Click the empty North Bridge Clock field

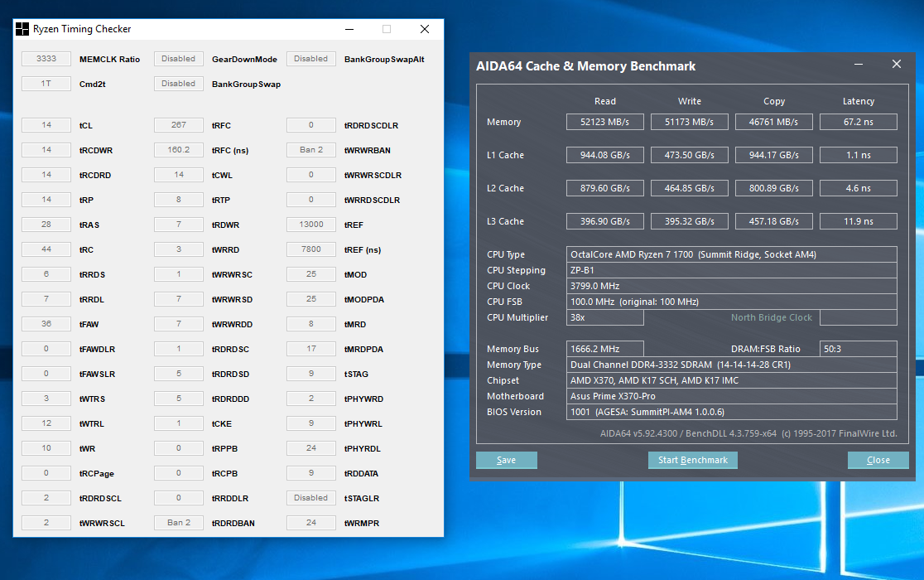(x=859, y=317)
